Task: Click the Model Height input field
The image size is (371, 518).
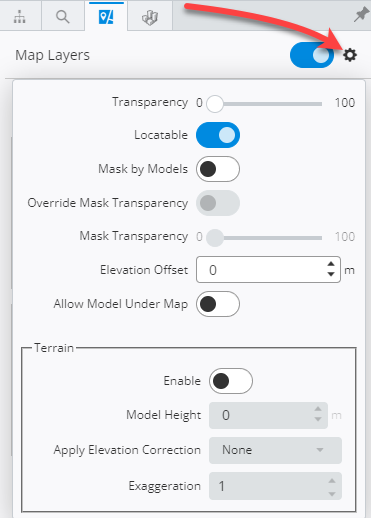Action: (268, 415)
